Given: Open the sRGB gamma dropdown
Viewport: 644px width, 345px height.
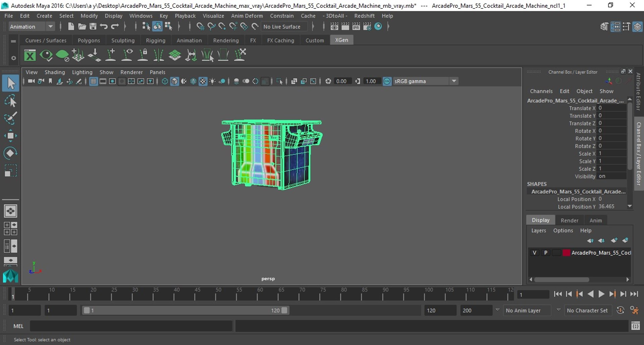Looking at the screenshot, I should pos(425,81).
